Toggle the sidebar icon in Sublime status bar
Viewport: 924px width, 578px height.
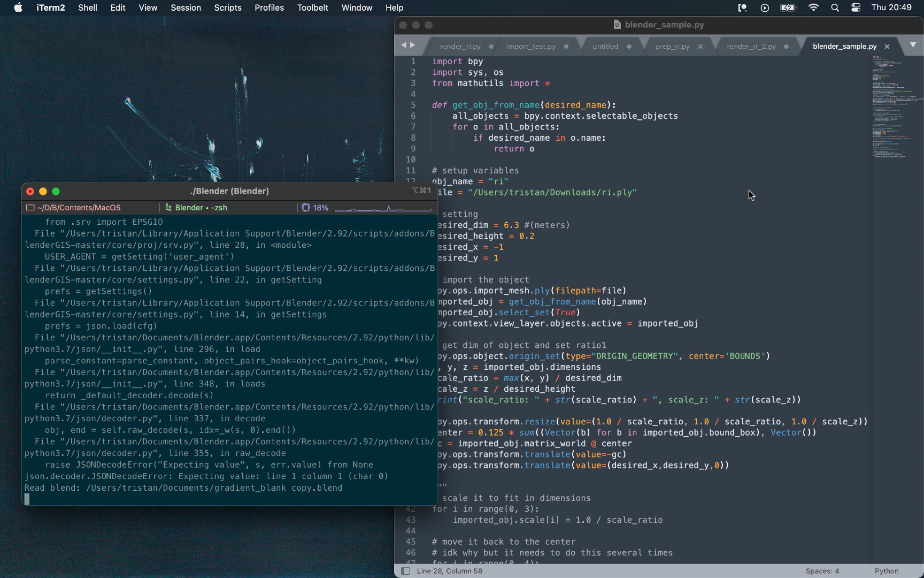coord(406,571)
